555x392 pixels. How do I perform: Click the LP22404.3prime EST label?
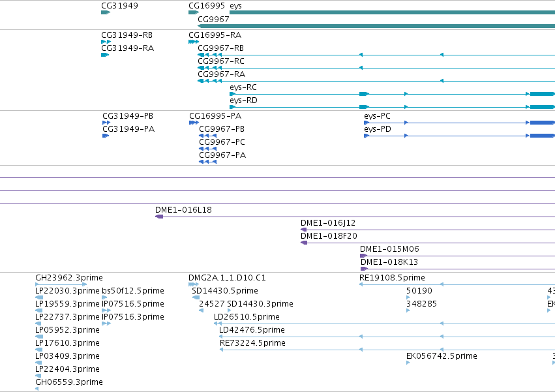point(67,370)
